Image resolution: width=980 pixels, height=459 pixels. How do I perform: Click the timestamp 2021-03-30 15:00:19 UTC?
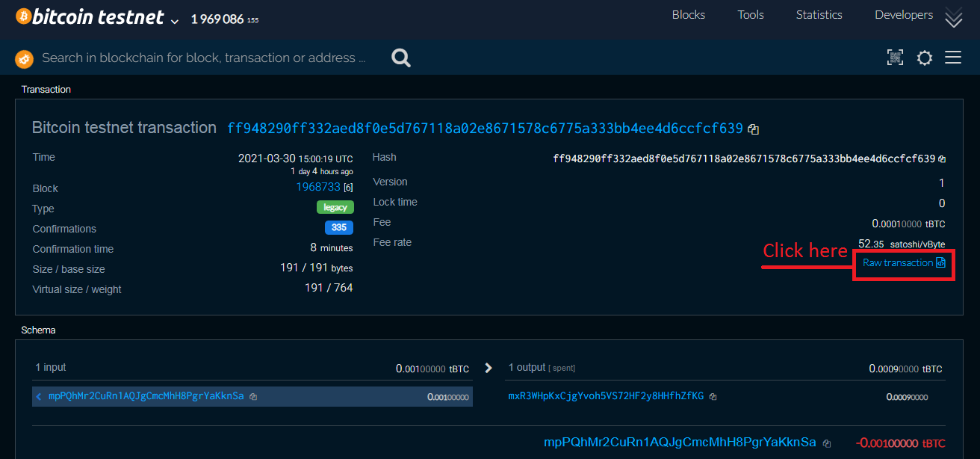tap(296, 158)
